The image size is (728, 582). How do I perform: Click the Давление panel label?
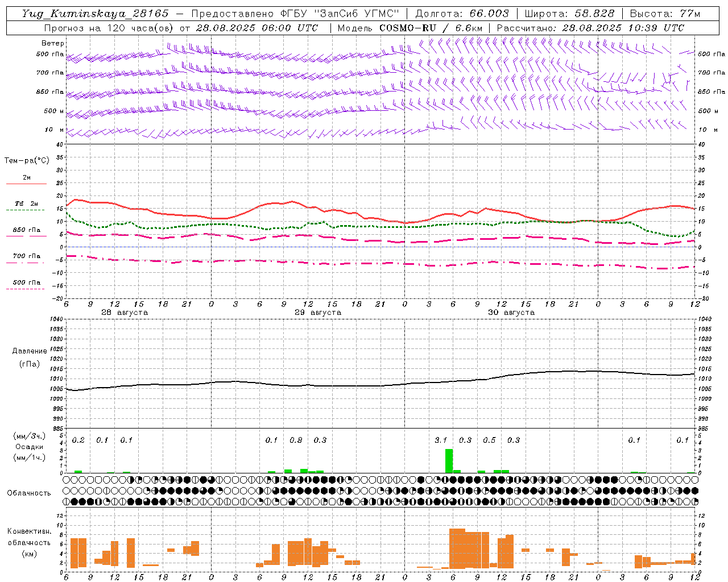pyautogui.click(x=30, y=351)
